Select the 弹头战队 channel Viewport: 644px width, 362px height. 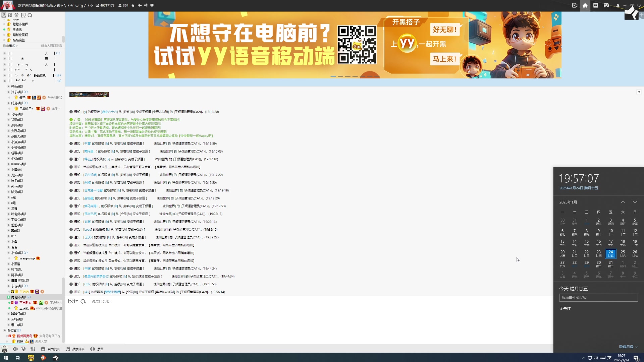(x=17, y=86)
